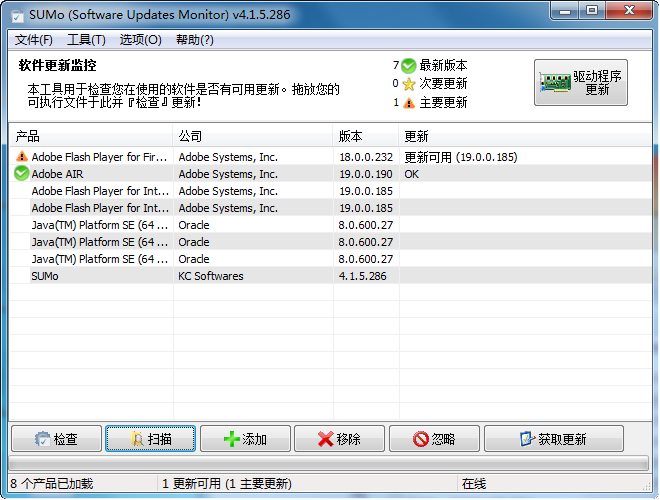
Task: Click warning triangle icon beside 主要更新
Action: coord(408,103)
